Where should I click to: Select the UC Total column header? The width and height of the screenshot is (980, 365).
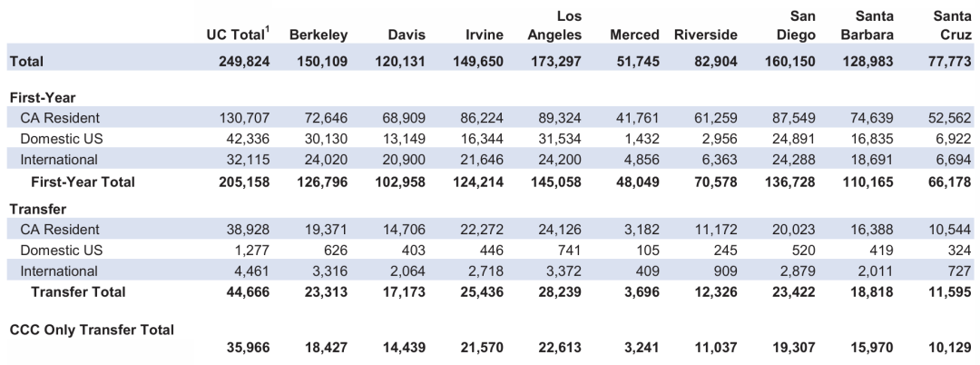[239, 35]
